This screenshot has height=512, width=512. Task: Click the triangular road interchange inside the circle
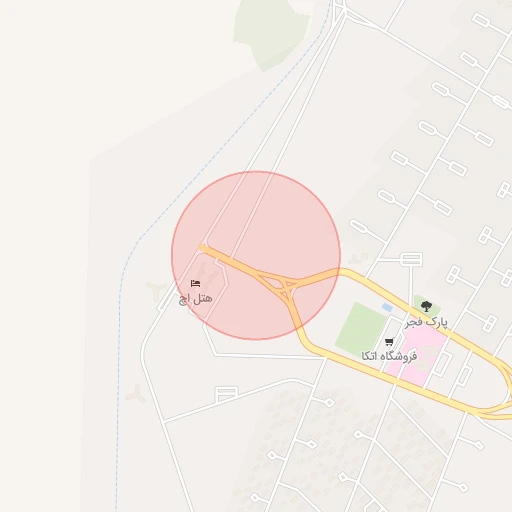[x=281, y=285]
